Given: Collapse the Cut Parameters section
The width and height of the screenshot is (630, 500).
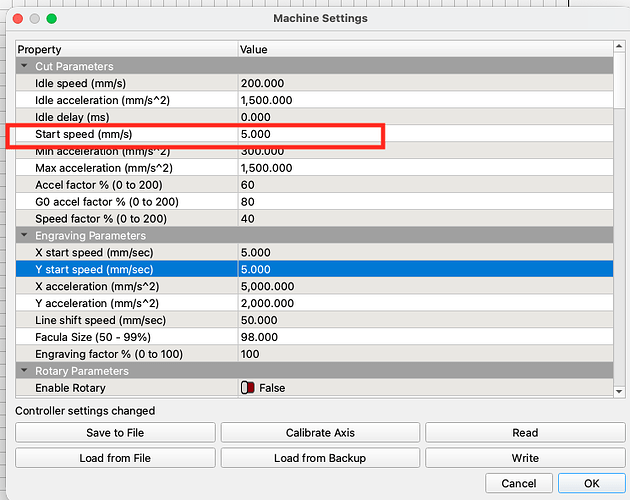Looking at the screenshot, I should pyautogui.click(x=24, y=66).
